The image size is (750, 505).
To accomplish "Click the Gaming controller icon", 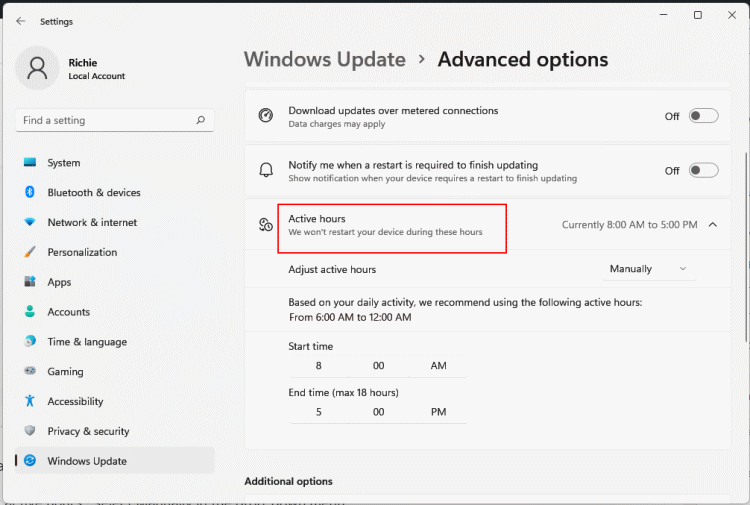I will 30,371.
